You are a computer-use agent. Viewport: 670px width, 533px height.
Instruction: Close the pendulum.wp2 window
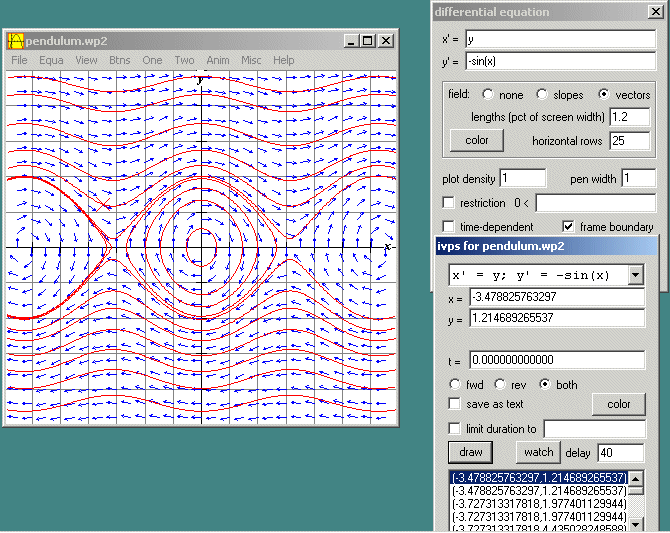[386, 41]
